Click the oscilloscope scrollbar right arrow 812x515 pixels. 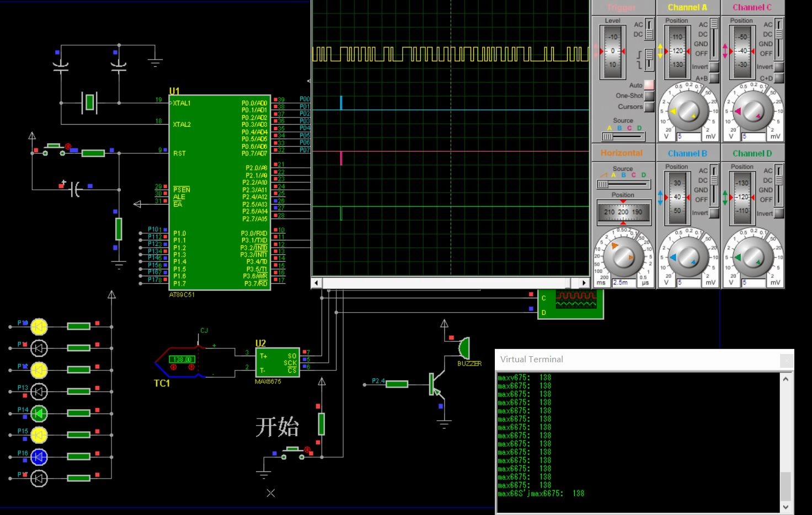click(585, 283)
